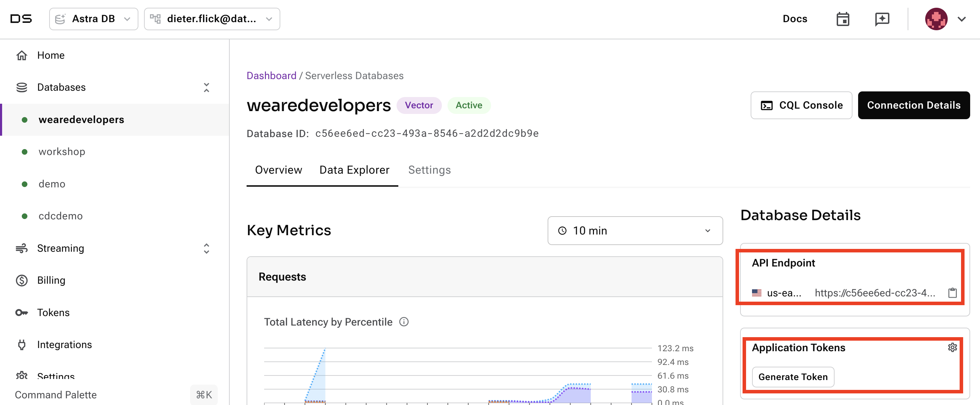980x405 pixels.
Task: Open the dieter.flick organization dropdown
Action: pyautogui.click(x=212, y=19)
